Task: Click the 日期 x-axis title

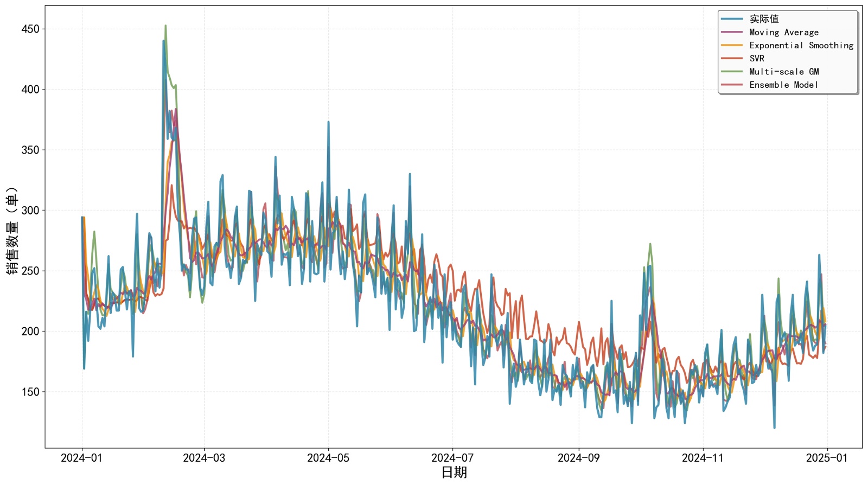Action: (454, 473)
